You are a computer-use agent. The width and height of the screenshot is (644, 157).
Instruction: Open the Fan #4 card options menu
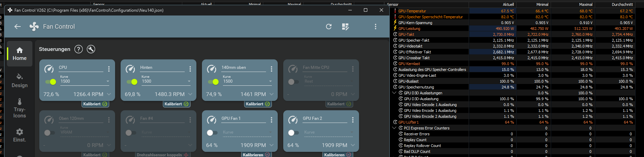[x=190, y=120]
